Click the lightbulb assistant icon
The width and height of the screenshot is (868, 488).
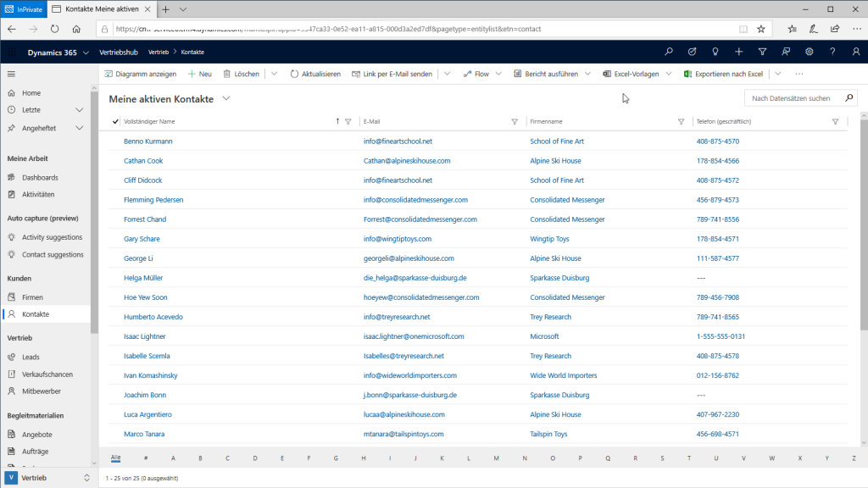(x=715, y=52)
